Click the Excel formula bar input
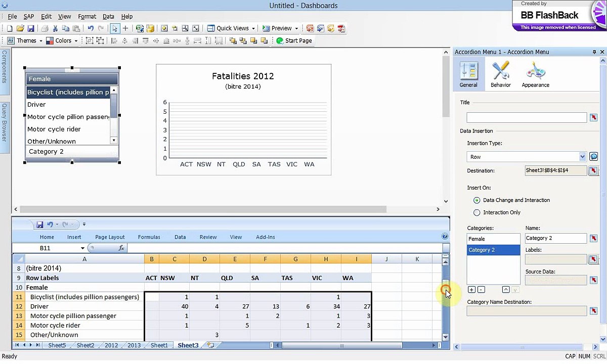This screenshot has width=607, height=364. coord(284,248)
